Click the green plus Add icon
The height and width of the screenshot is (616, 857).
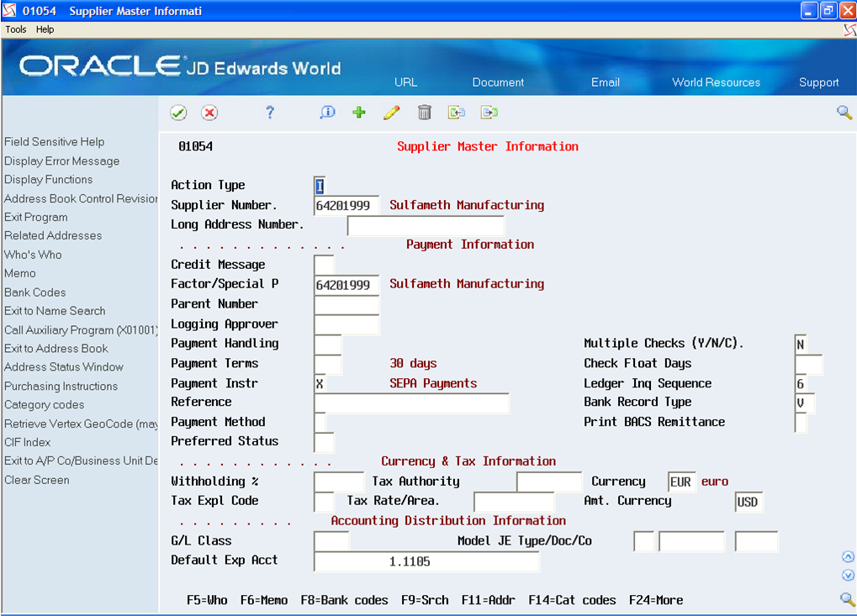click(359, 113)
